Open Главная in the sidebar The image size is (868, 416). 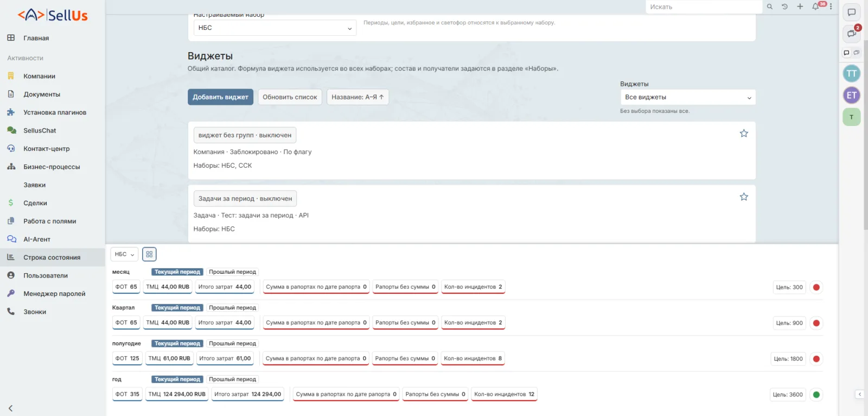pos(36,38)
